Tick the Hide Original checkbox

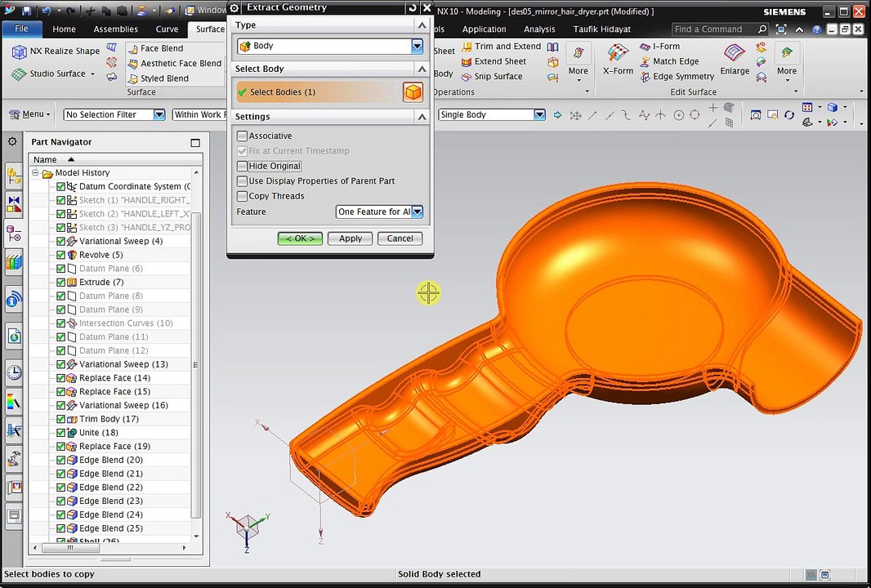pyautogui.click(x=242, y=166)
